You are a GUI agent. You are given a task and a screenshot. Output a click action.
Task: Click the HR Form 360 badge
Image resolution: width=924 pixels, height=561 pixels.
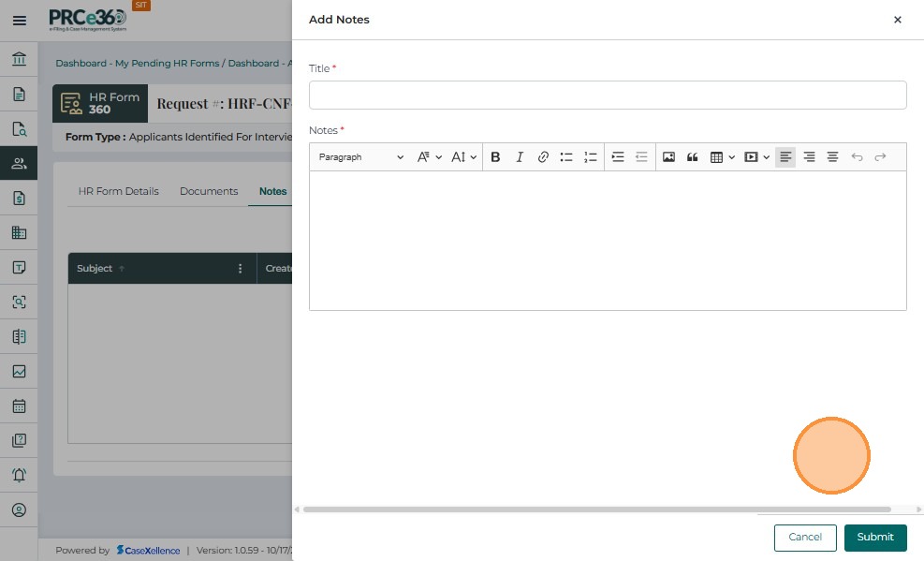click(100, 104)
